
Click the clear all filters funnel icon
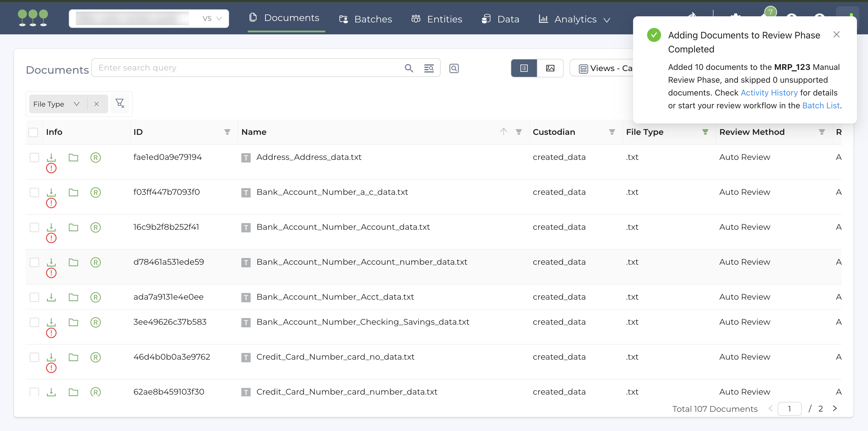pos(120,103)
